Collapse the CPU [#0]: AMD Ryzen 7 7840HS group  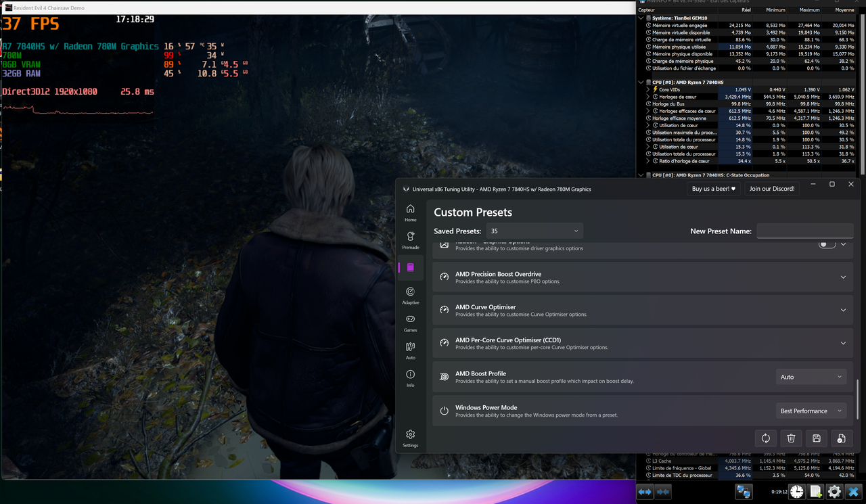click(x=641, y=83)
